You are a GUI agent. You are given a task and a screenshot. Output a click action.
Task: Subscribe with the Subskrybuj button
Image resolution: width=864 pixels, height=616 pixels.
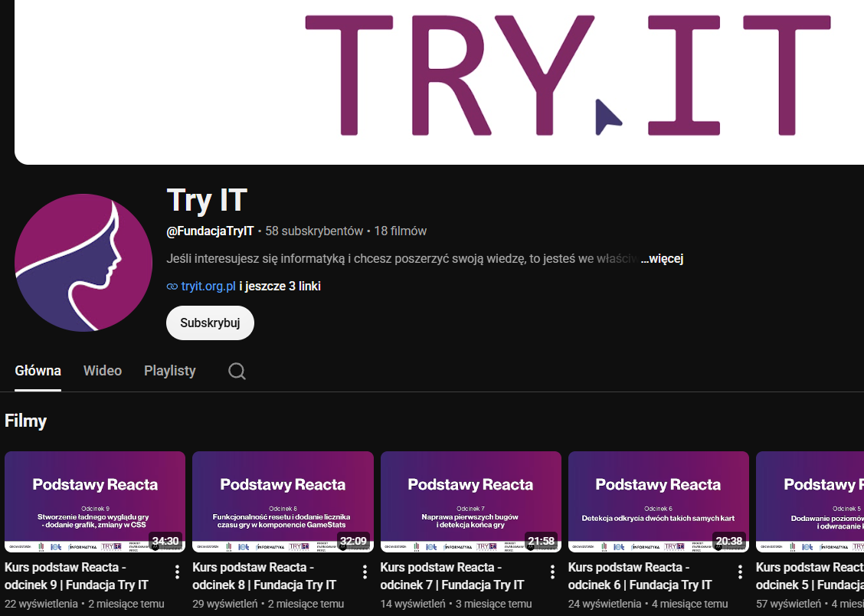click(x=210, y=323)
